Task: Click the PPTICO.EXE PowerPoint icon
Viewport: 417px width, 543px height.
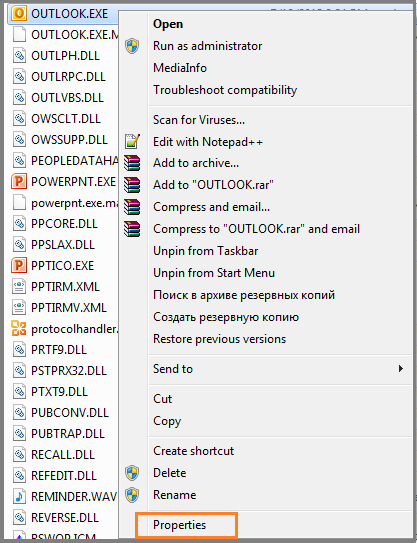Action: 19,266
